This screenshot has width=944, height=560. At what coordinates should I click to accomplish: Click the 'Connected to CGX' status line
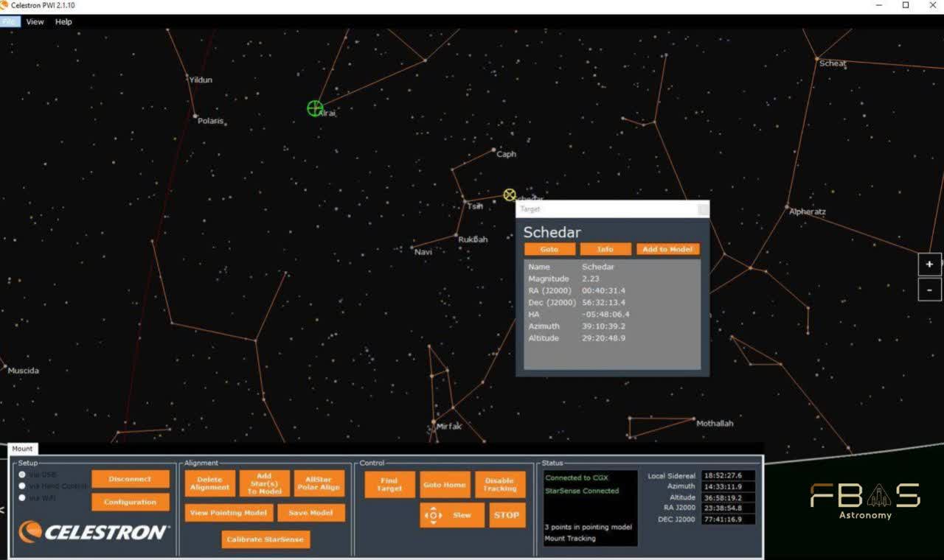[x=577, y=478]
